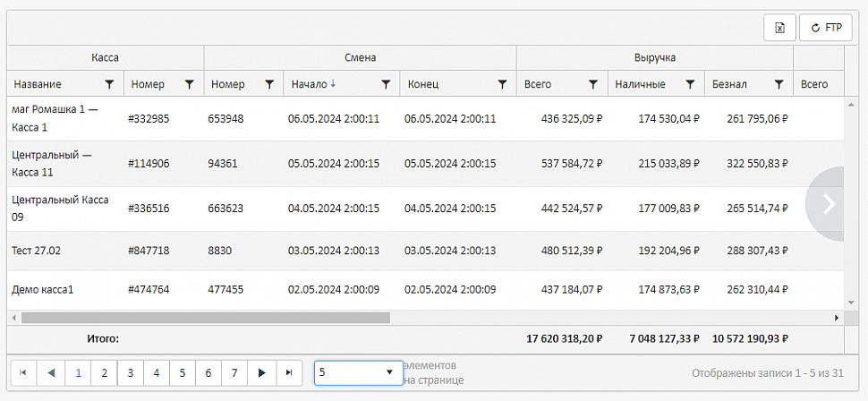Click total revenue 436 325,09 ₽
The image size is (868, 401).
coord(572,118)
